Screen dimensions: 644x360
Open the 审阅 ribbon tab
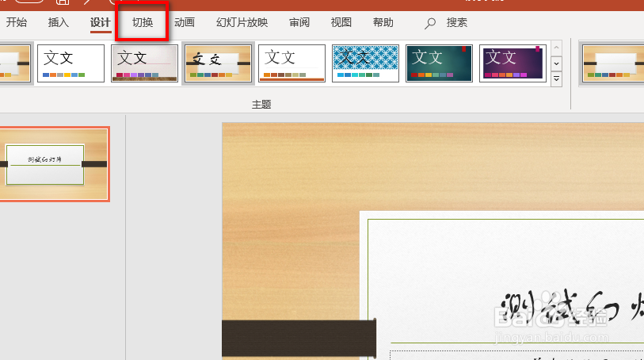click(299, 23)
